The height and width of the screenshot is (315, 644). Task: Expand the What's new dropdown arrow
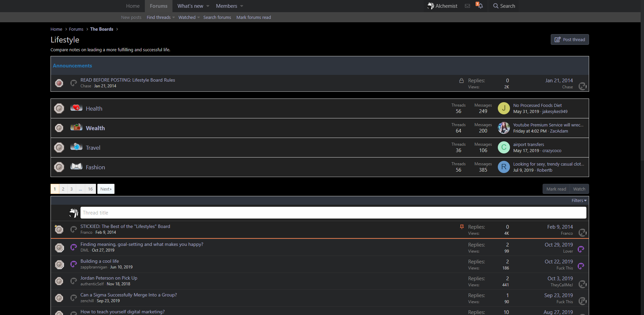click(x=208, y=6)
